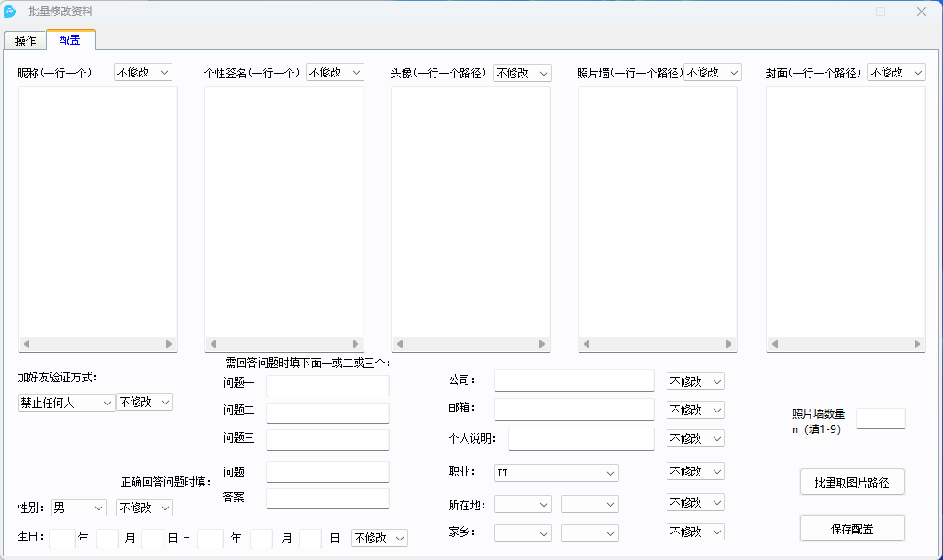Image resolution: width=943 pixels, height=560 pixels.
Task: Click right scroll arrow under 昵称 list
Action: [x=169, y=344]
